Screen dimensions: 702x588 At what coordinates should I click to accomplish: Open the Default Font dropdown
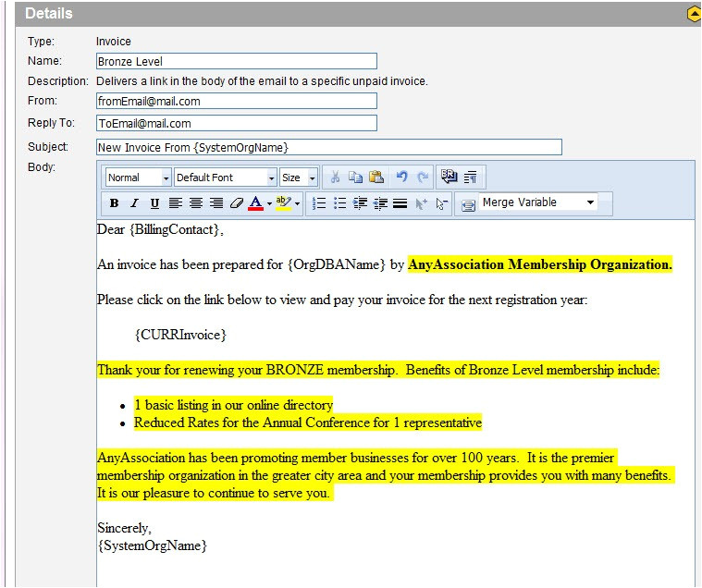click(x=226, y=178)
